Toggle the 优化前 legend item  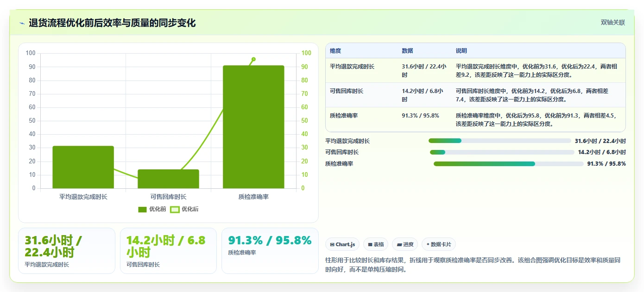click(x=152, y=209)
